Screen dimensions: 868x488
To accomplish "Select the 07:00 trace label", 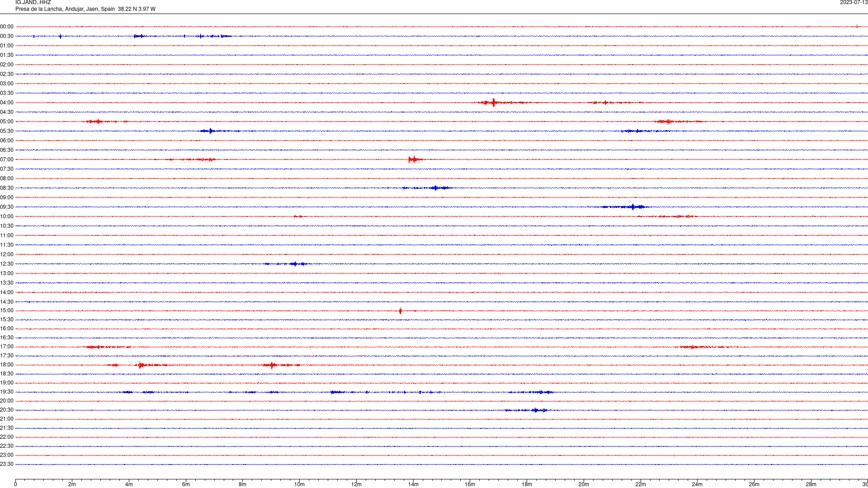I will pos(7,160).
